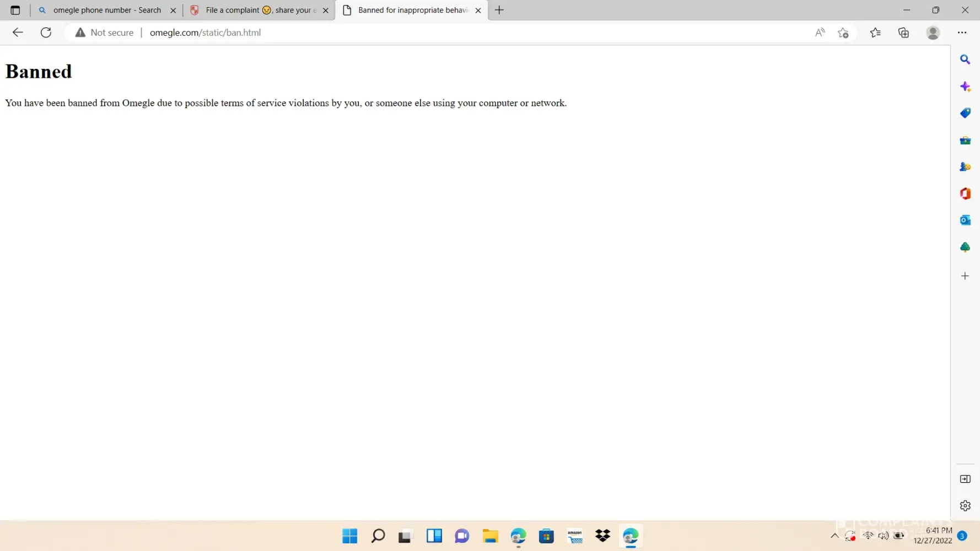Open the Discover sparkle icon in sidebar
The height and width of the screenshot is (551, 980).
pos(965,87)
